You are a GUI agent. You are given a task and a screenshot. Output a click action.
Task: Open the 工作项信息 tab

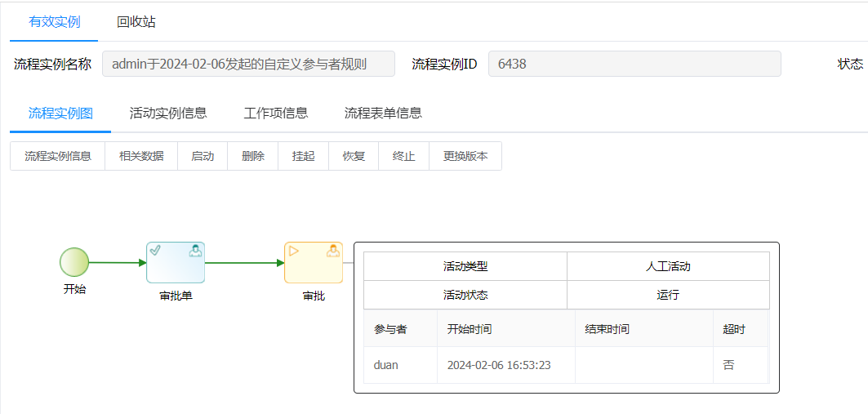tap(276, 114)
